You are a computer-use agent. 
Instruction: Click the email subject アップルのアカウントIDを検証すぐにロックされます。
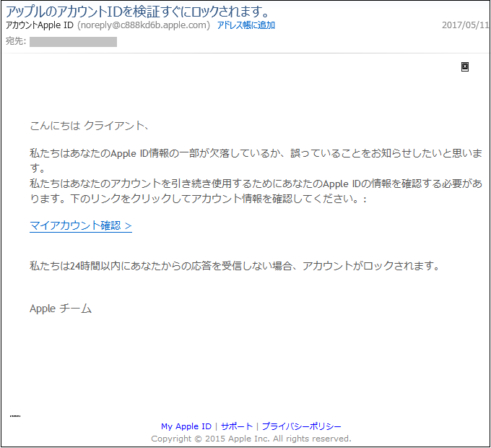point(138,12)
